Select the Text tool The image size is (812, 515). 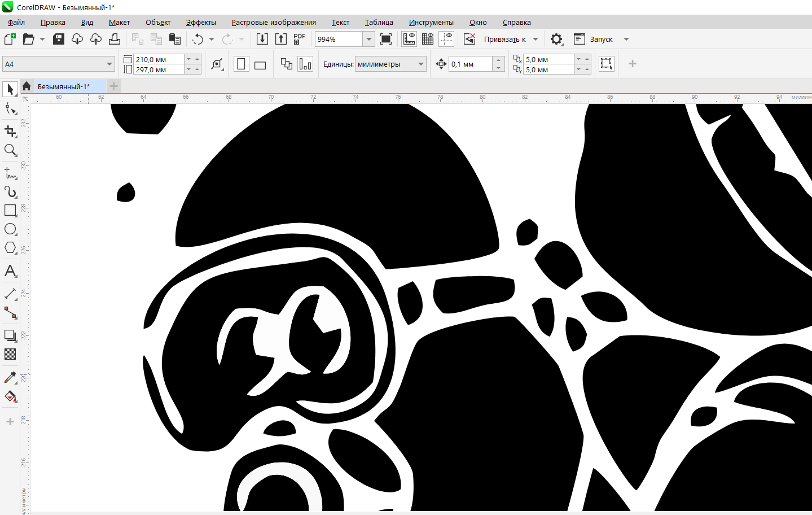[10, 271]
